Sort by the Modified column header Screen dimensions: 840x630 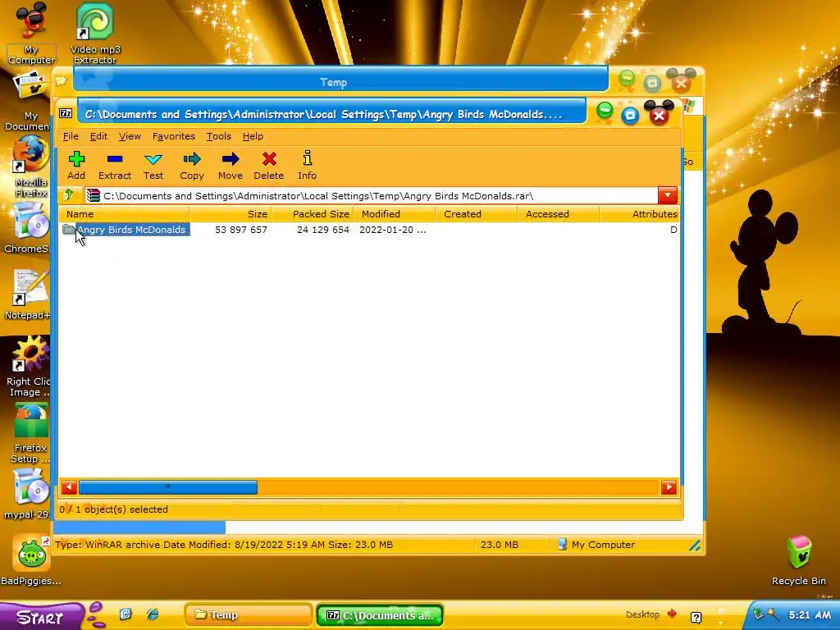point(395,214)
